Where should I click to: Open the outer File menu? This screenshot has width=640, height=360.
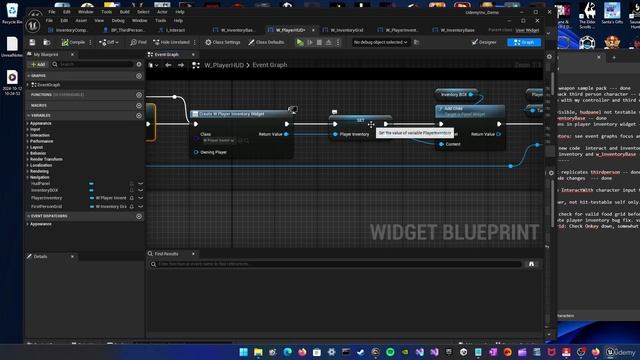coord(52,12)
